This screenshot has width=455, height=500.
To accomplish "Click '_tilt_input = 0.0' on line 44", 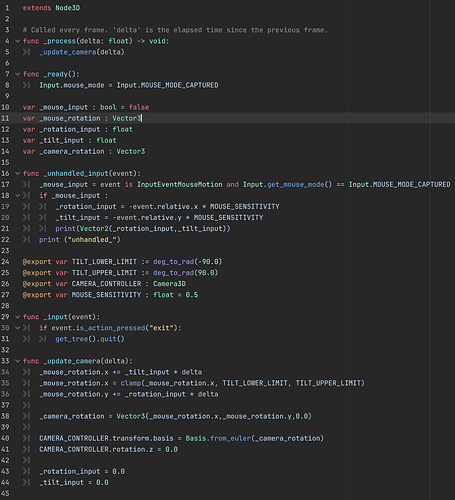I will (74, 482).
